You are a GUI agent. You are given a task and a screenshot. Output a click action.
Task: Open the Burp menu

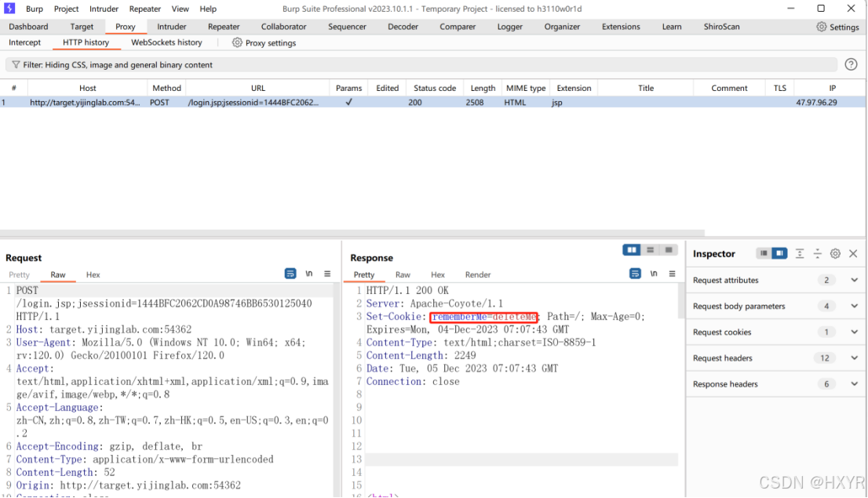[35, 9]
